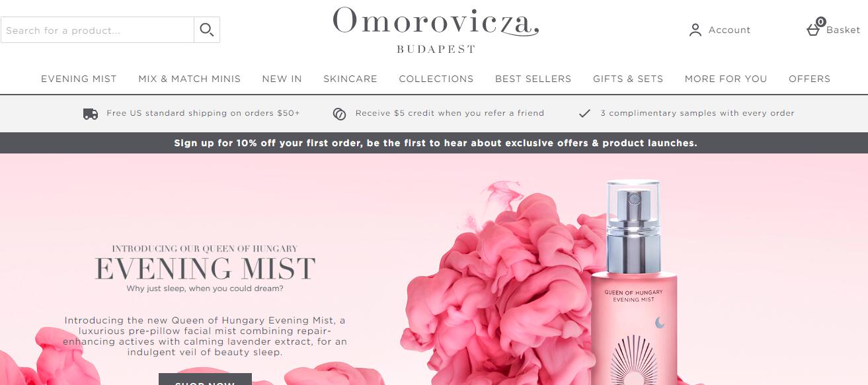868x385 pixels.
Task: Focus the product search field
Action: (97, 30)
